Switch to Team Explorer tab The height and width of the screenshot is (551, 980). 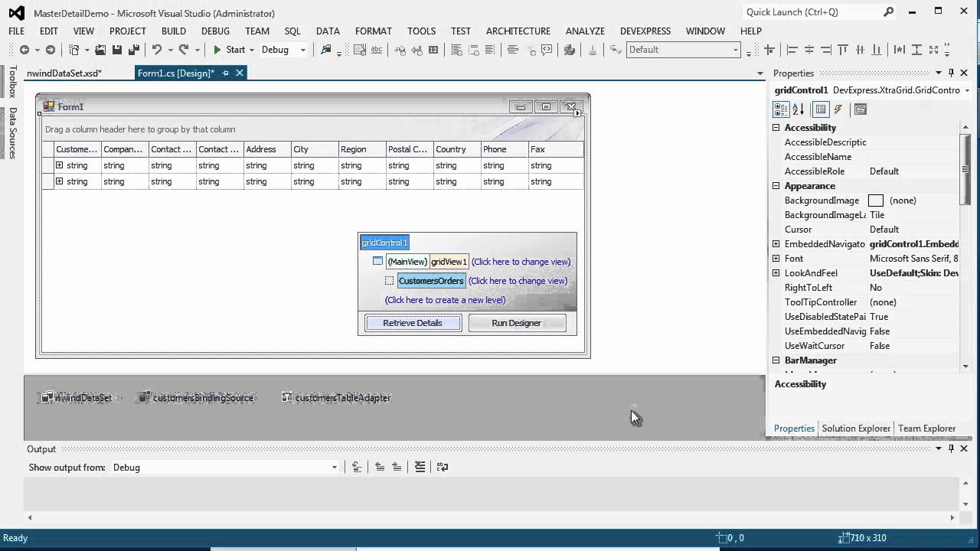pyautogui.click(x=926, y=429)
